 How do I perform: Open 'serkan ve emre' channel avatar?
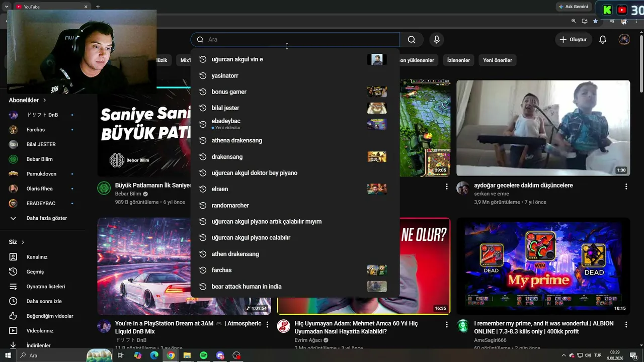click(463, 188)
